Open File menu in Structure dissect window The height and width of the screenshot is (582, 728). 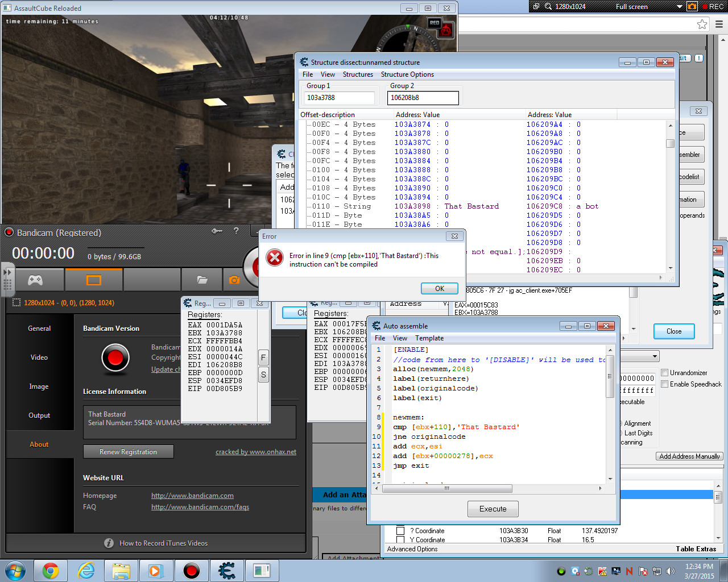click(x=308, y=74)
